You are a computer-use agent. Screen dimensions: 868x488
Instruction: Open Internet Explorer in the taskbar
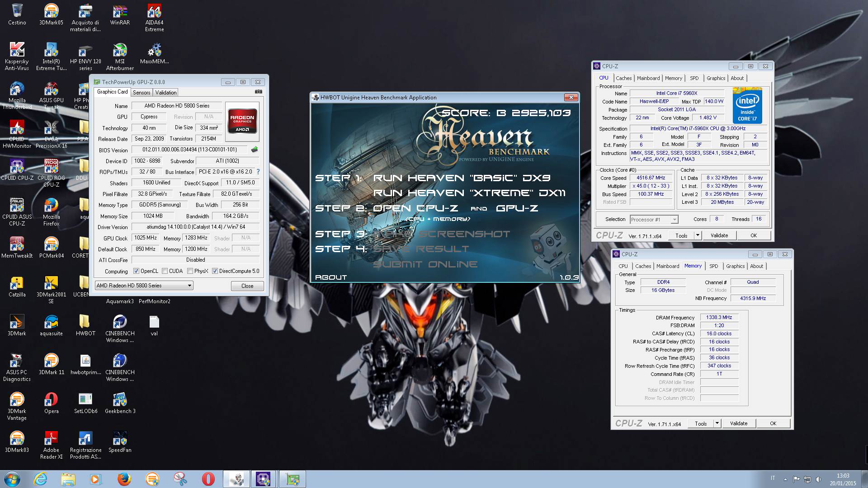coord(41,479)
